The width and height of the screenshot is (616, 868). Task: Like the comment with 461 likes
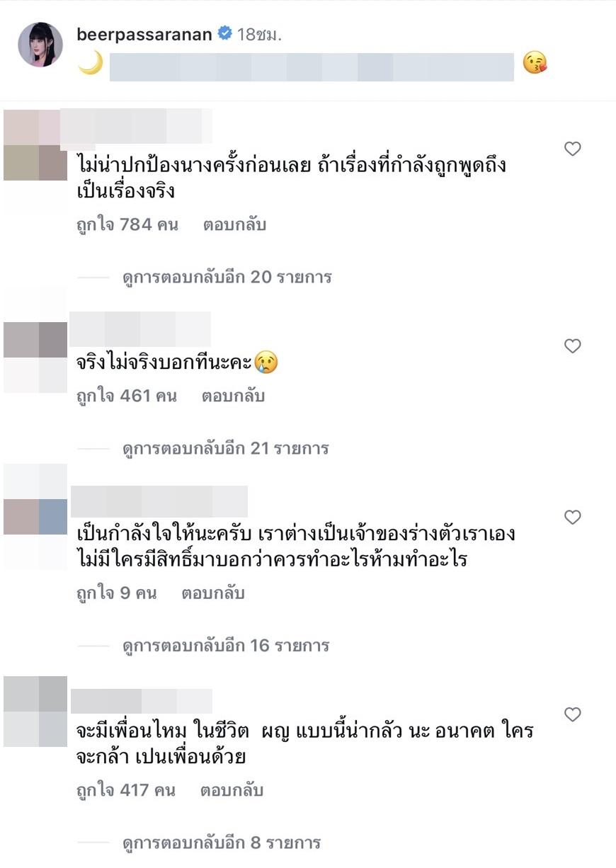pos(572,346)
